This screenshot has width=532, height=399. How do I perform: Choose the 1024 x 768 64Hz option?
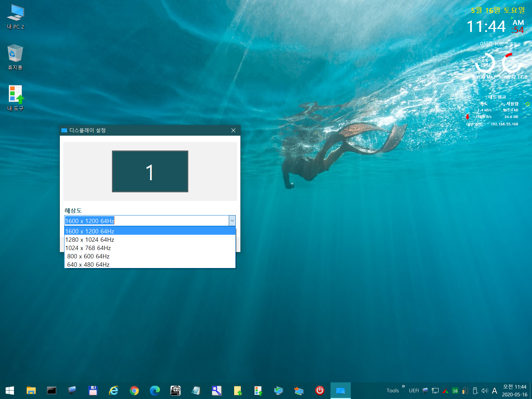[x=150, y=248]
